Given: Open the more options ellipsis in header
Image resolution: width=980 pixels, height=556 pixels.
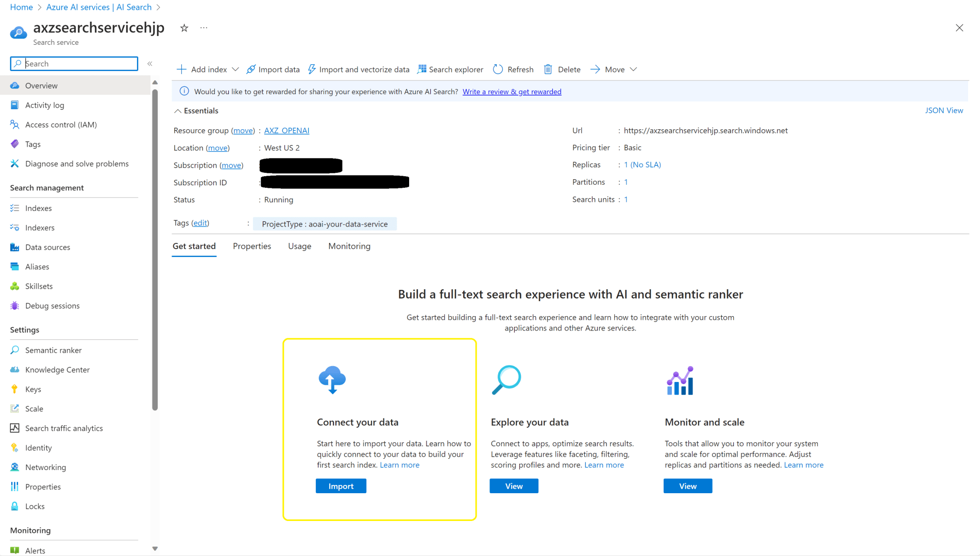Looking at the screenshot, I should [x=204, y=28].
